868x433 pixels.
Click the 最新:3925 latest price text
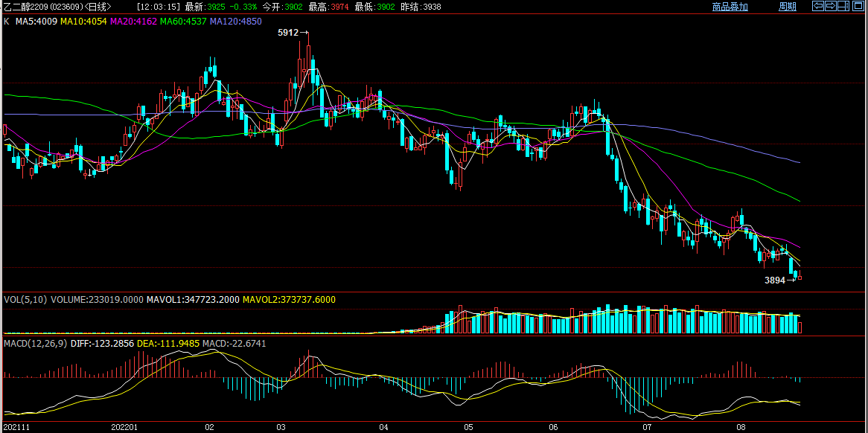(206, 7)
